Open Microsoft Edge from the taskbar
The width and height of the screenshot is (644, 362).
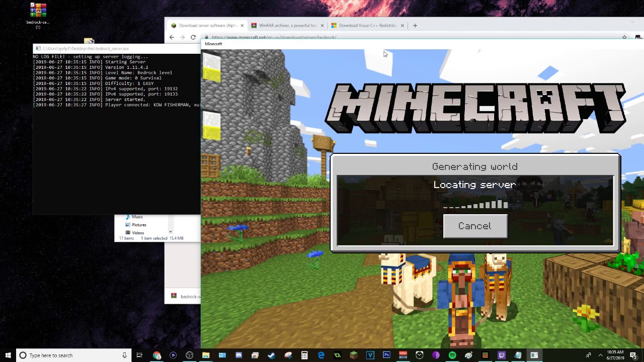tap(320, 355)
